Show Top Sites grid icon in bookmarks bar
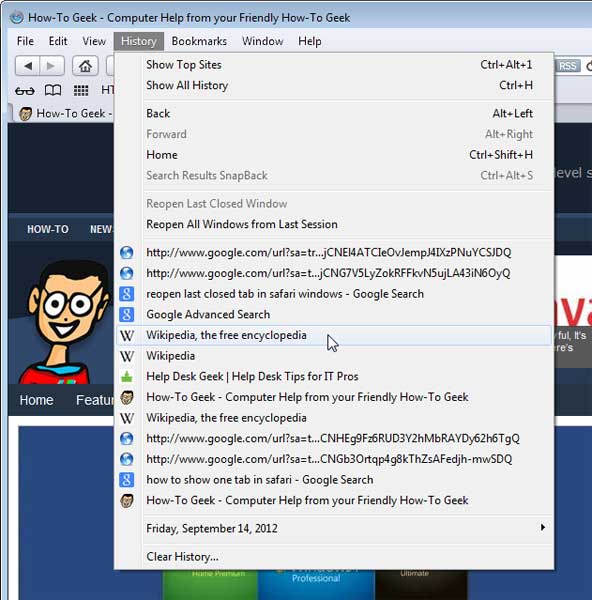 coord(81,91)
